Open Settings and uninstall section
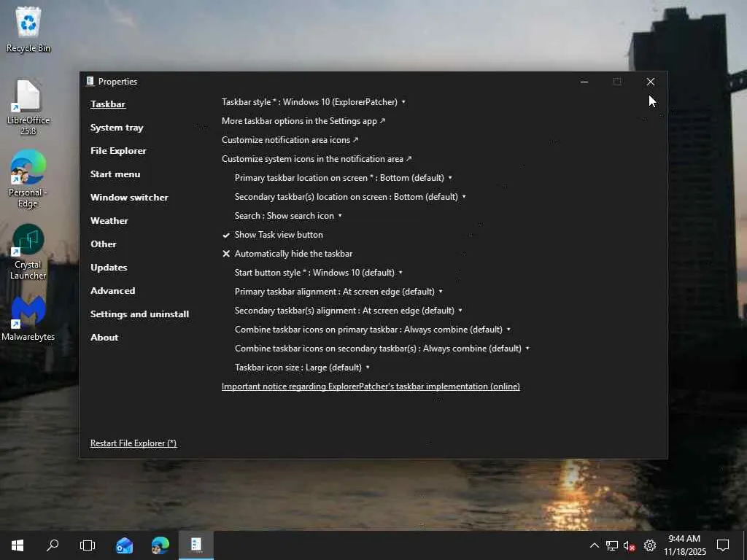 click(x=139, y=314)
